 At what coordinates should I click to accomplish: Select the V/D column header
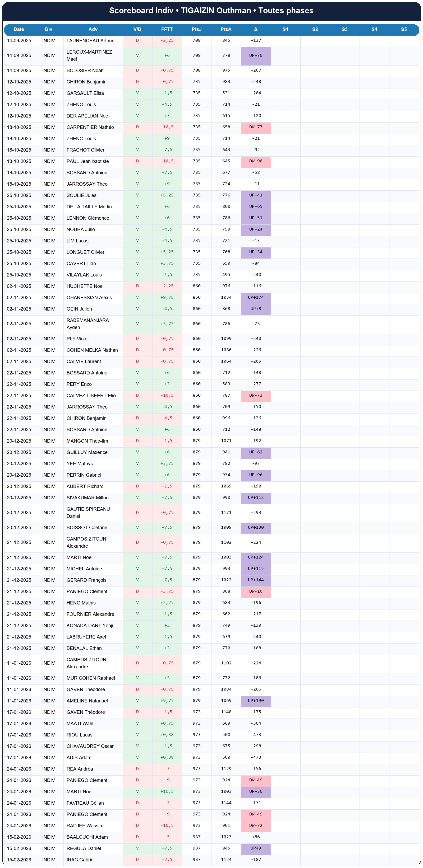[x=137, y=29]
